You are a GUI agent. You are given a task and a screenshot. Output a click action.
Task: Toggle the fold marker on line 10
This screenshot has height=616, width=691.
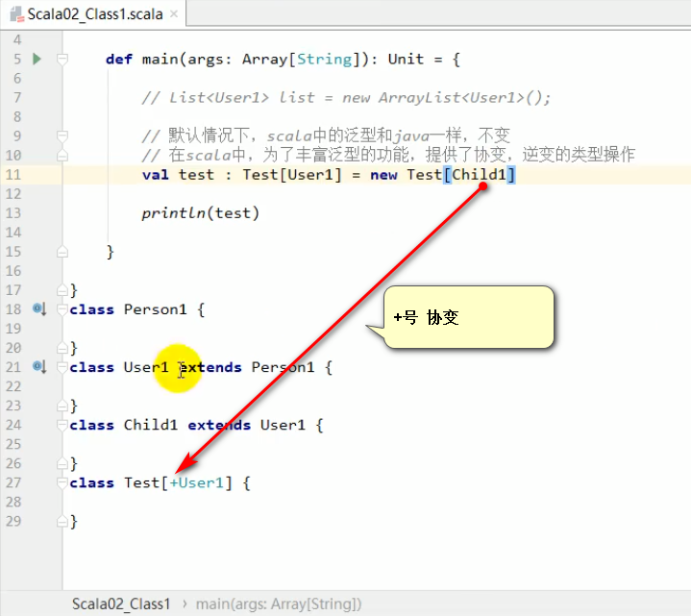click(62, 155)
